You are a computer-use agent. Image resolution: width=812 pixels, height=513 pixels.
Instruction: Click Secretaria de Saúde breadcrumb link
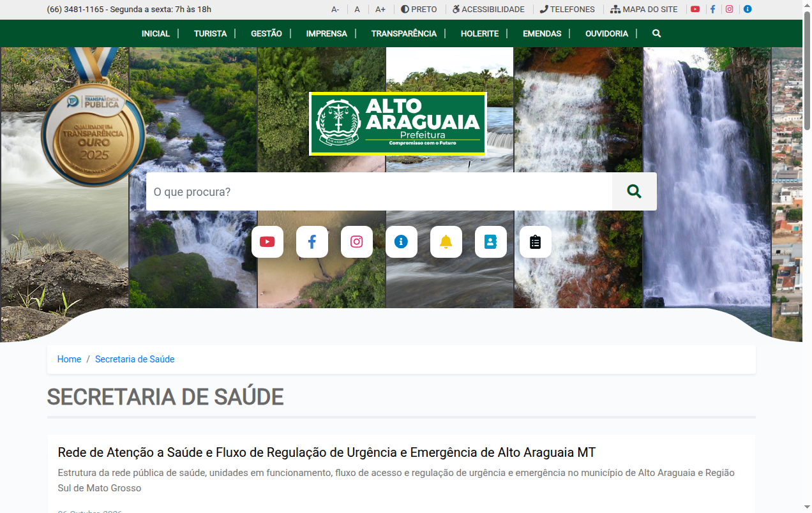(x=135, y=359)
